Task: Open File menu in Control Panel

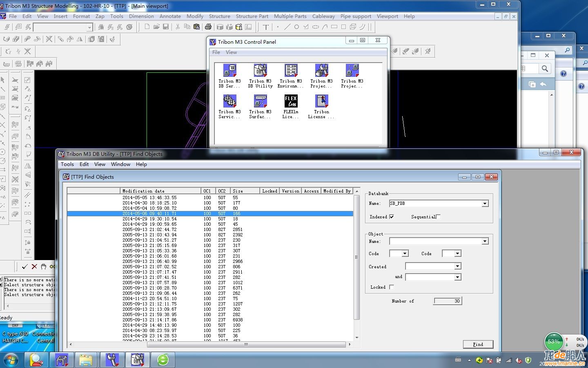Action: [x=216, y=52]
